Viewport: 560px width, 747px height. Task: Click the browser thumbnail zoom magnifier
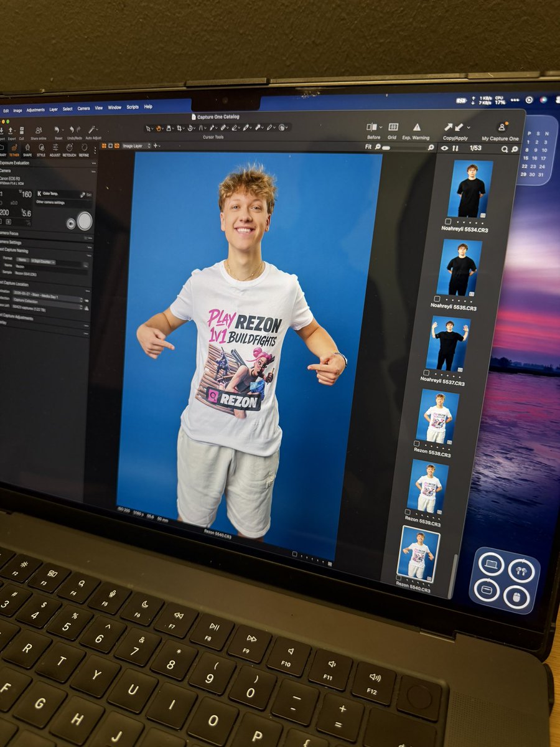point(515,149)
